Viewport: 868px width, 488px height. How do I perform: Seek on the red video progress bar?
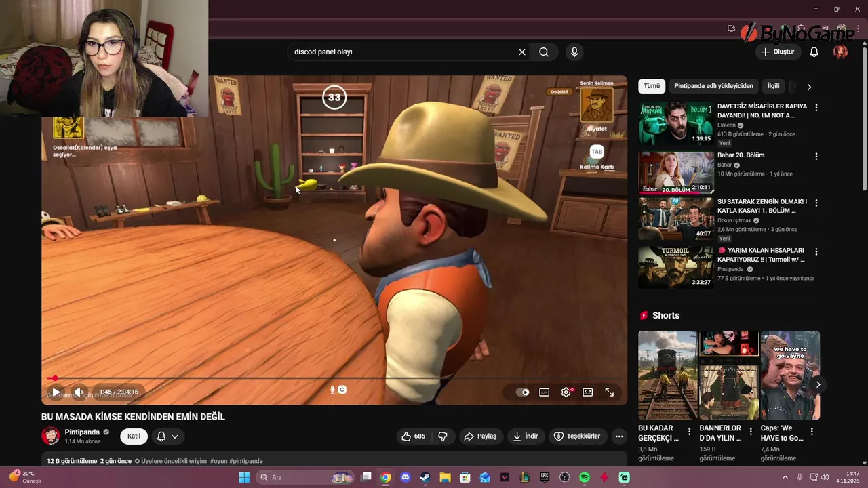334,378
